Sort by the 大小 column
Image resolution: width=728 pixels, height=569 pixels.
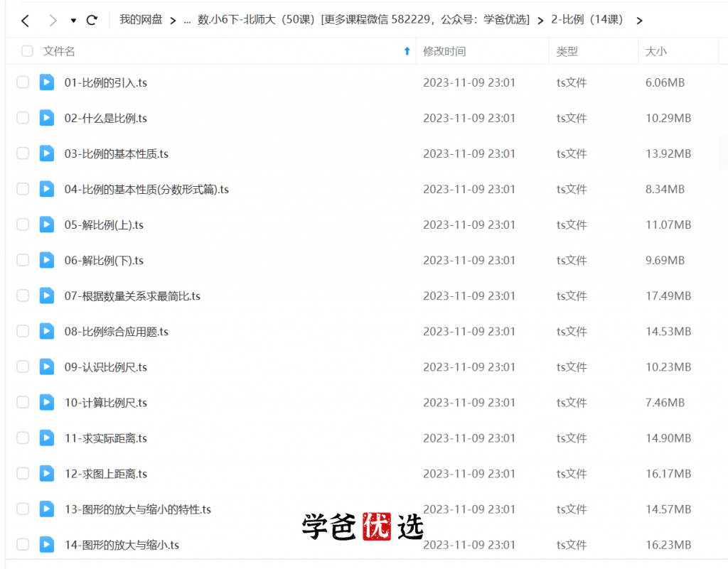click(655, 51)
